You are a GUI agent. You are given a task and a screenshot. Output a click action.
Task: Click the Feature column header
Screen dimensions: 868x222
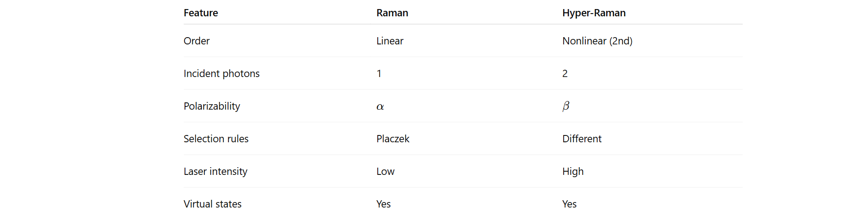[201, 13]
